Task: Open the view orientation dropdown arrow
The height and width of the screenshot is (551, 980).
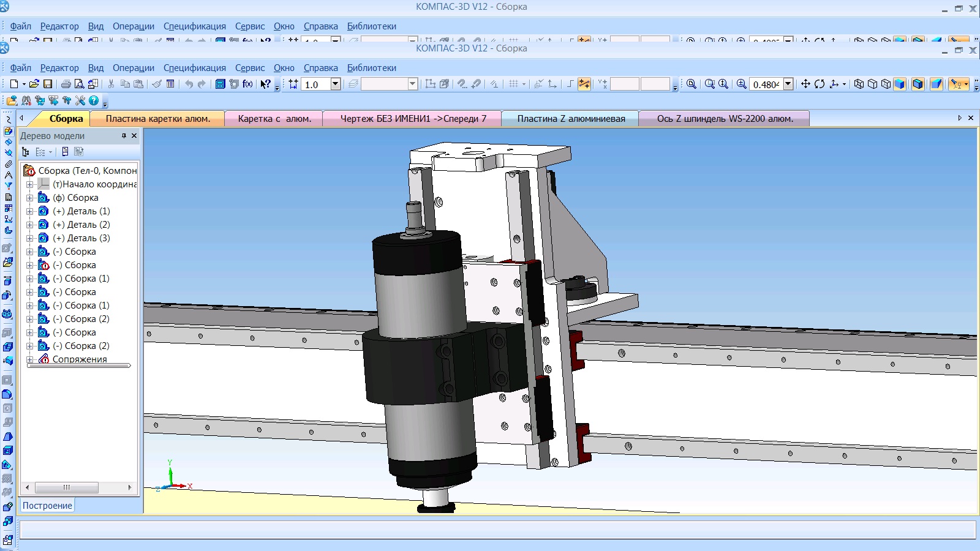Action: 844,84
